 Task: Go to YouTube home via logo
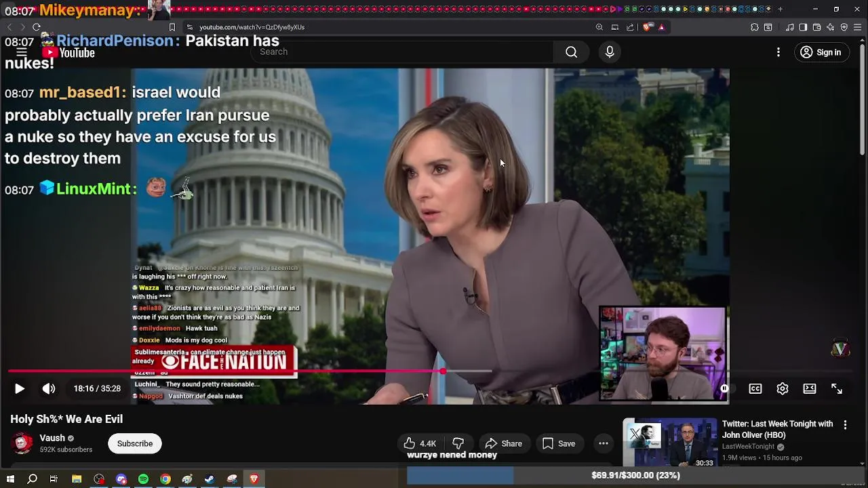68,53
